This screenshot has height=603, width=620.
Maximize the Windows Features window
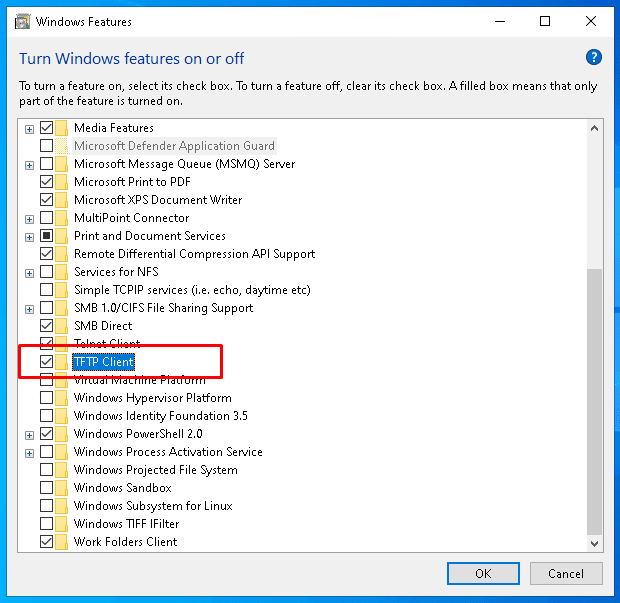click(x=545, y=21)
